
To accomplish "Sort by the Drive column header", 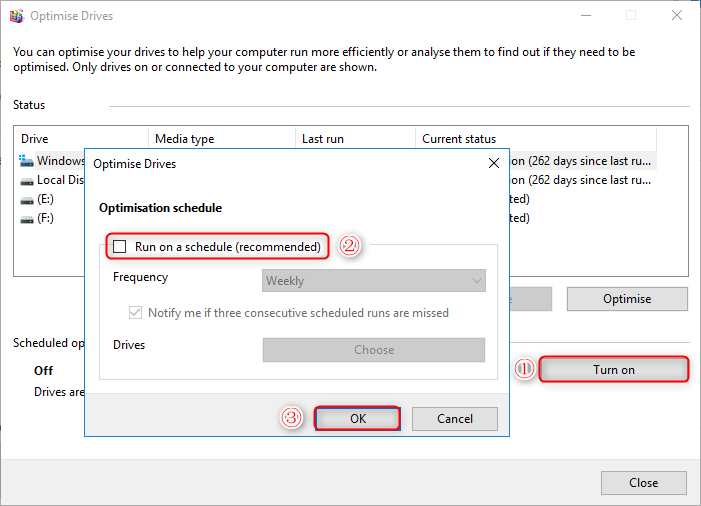I will [80, 139].
